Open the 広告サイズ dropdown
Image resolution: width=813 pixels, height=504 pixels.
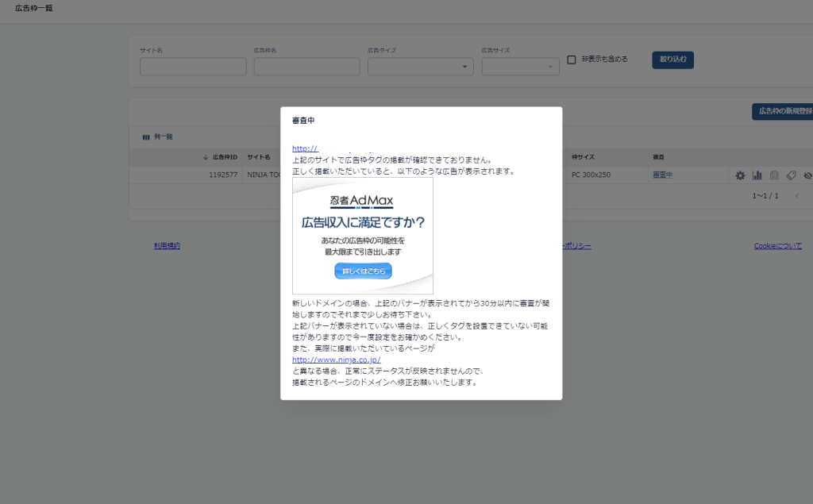[x=520, y=67]
